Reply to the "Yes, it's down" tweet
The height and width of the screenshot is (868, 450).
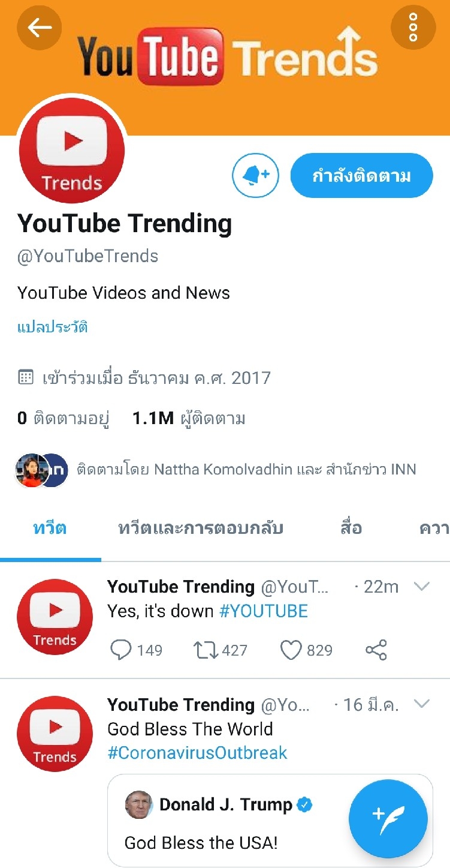[122, 650]
